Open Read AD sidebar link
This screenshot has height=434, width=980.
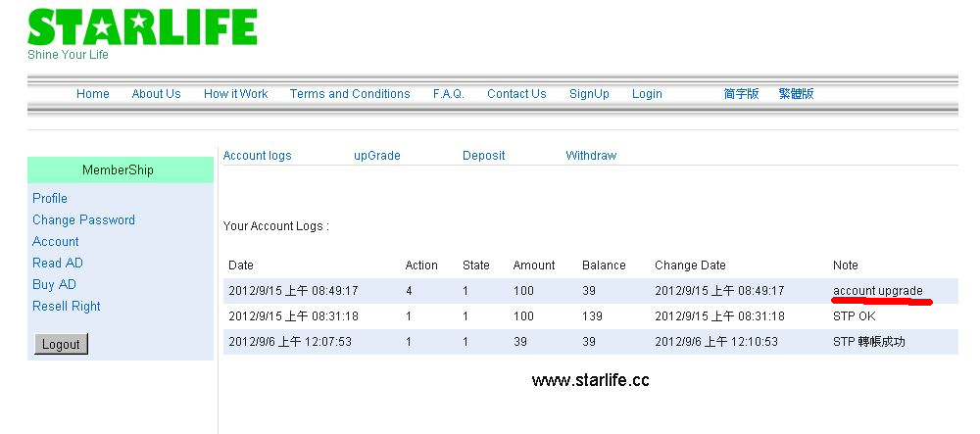click(58, 264)
